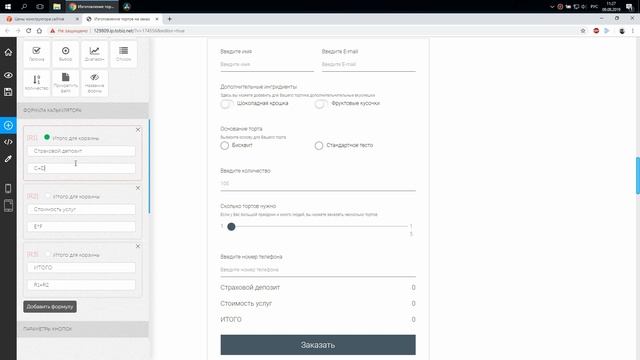640x360 pixels.
Task: Click the Заказать order button
Action: pos(318,345)
